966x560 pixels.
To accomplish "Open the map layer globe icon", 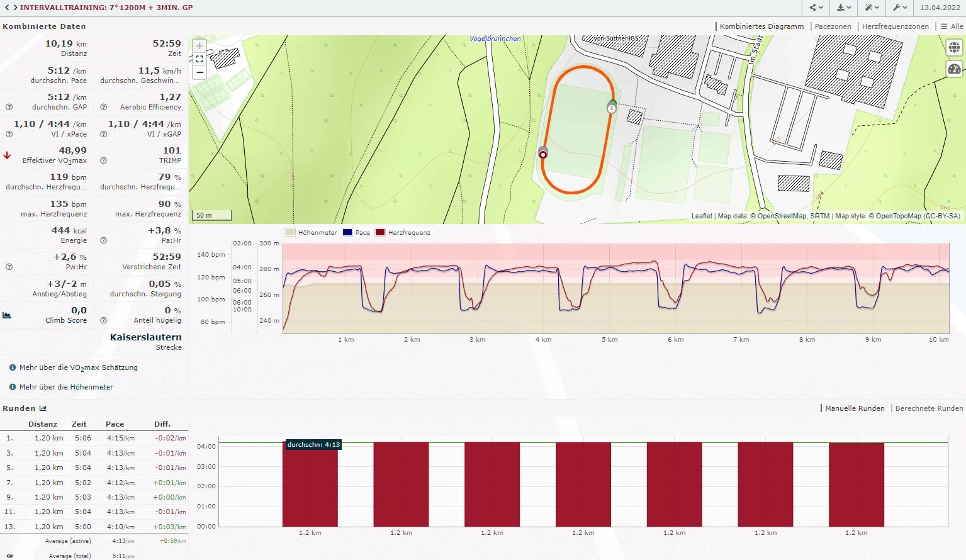I will 954,48.
